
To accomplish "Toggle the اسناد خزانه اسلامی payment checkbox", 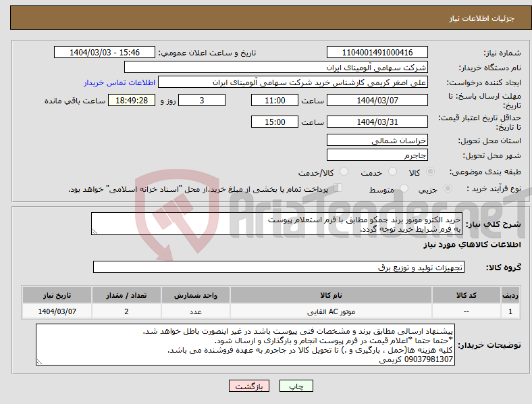I will tap(338, 188).
